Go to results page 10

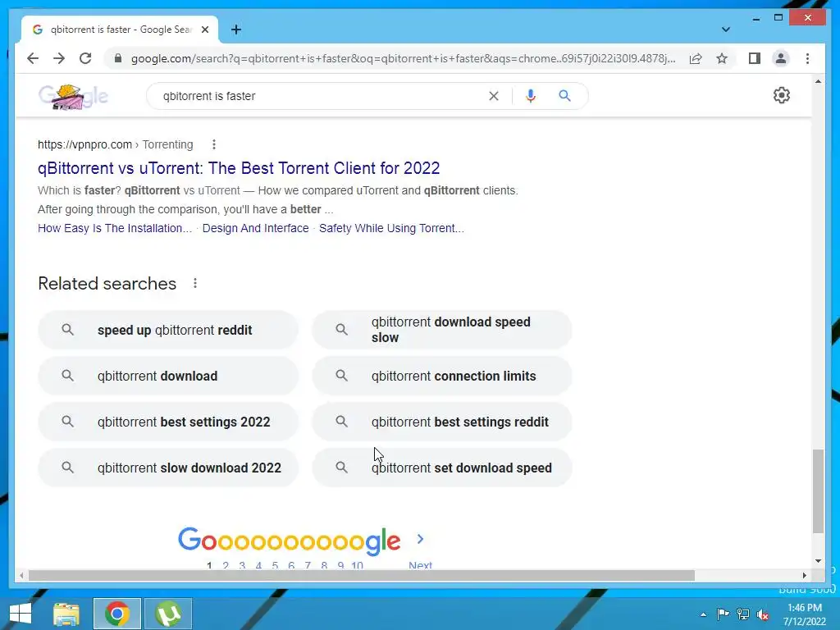click(358, 564)
